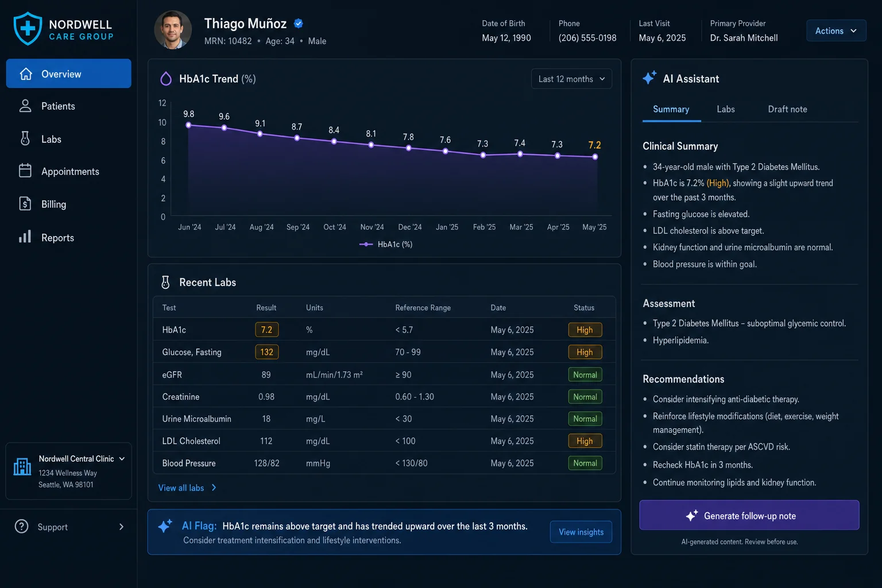Screen dimensions: 882x588
Task: Click the sparkle icon in Generate follow-up note
Action: point(692,516)
